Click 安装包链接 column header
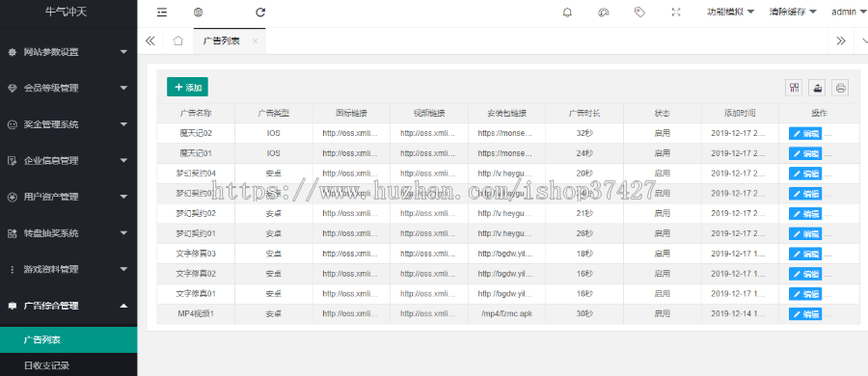Image resolution: width=868 pixels, height=376 pixels. (x=506, y=113)
